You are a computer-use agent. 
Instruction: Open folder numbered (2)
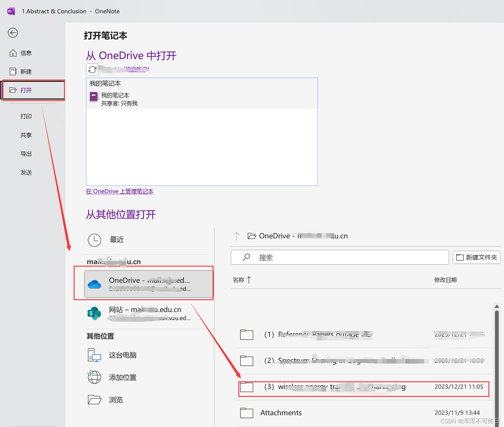coord(364,361)
